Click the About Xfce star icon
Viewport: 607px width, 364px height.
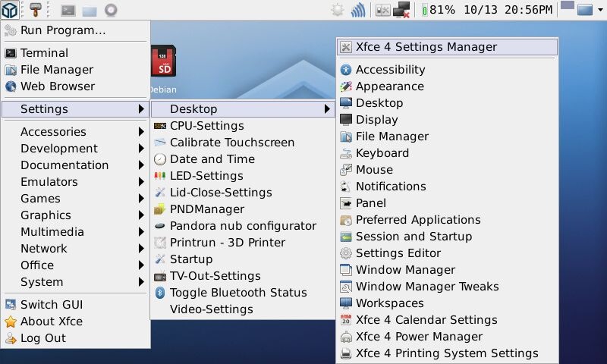click(x=11, y=322)
